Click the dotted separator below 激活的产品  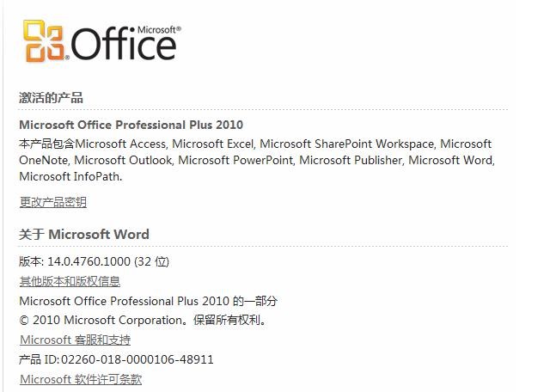[x=263, y=109]
